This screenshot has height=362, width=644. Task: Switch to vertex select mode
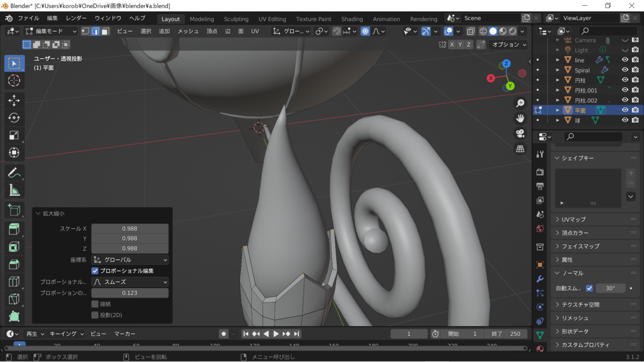tap(86, 31)
